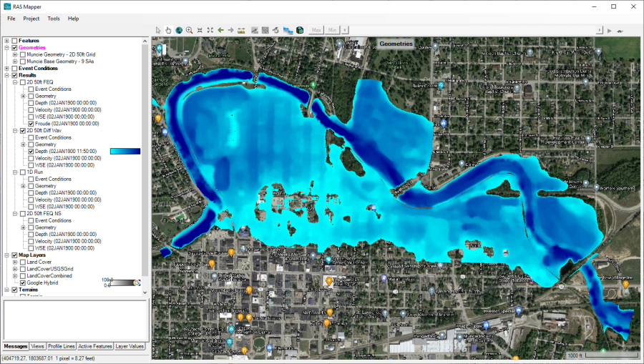Select the arrow pointer tool
644x364 pixels.
[159, 30]
